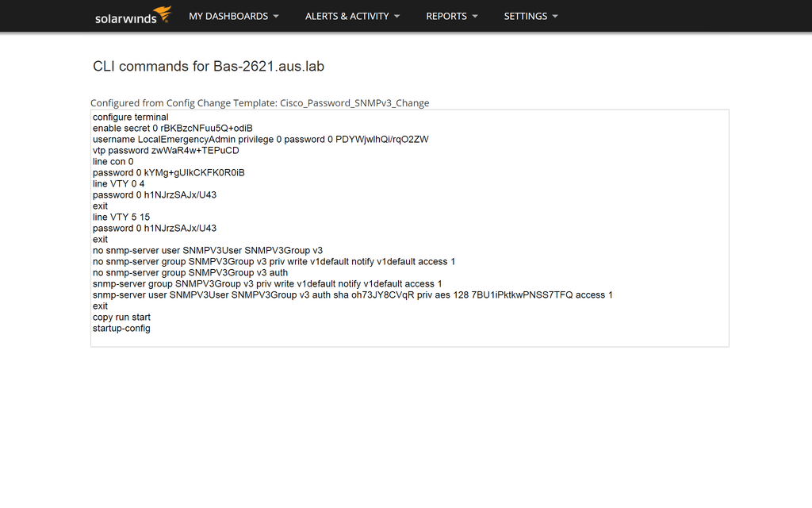
Task: Open the Reports menu
Action: tap(446, 16)
